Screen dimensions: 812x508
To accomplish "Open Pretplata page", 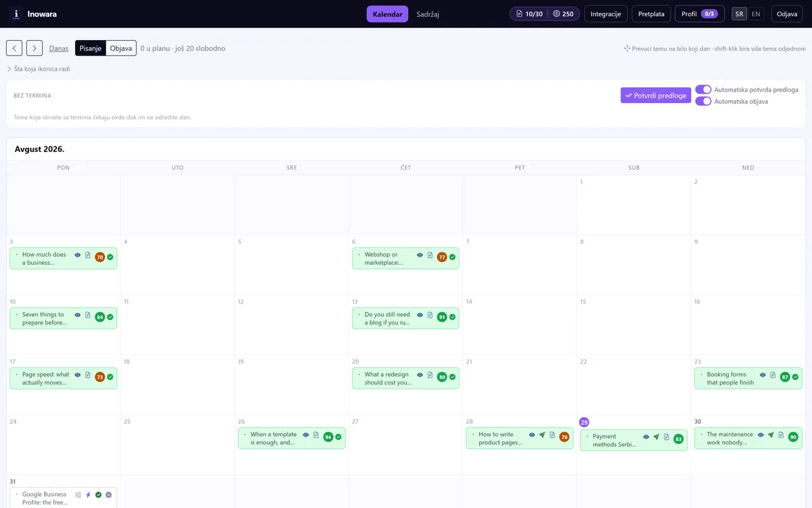I will click(x=651, y=14).
